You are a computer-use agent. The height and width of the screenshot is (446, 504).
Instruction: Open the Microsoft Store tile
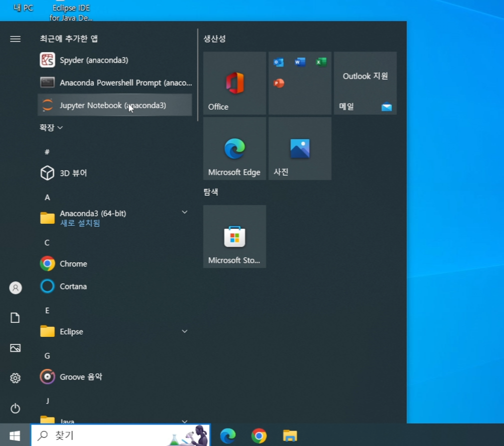[x=234, y=236]
